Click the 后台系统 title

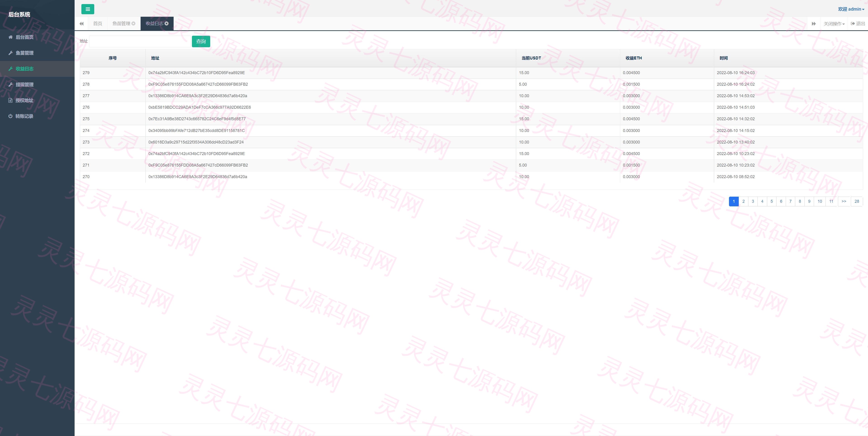click(x=19, y=14)
